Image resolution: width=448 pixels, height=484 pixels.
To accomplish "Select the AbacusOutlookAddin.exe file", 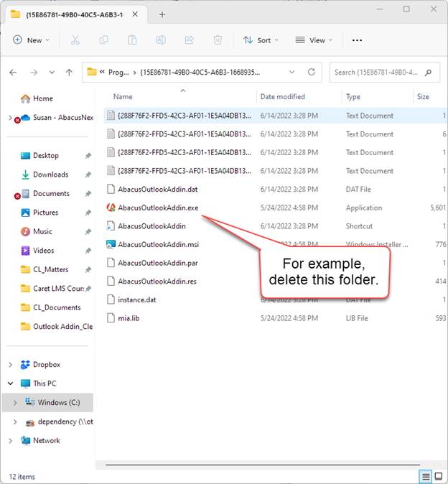I will 158,208.
